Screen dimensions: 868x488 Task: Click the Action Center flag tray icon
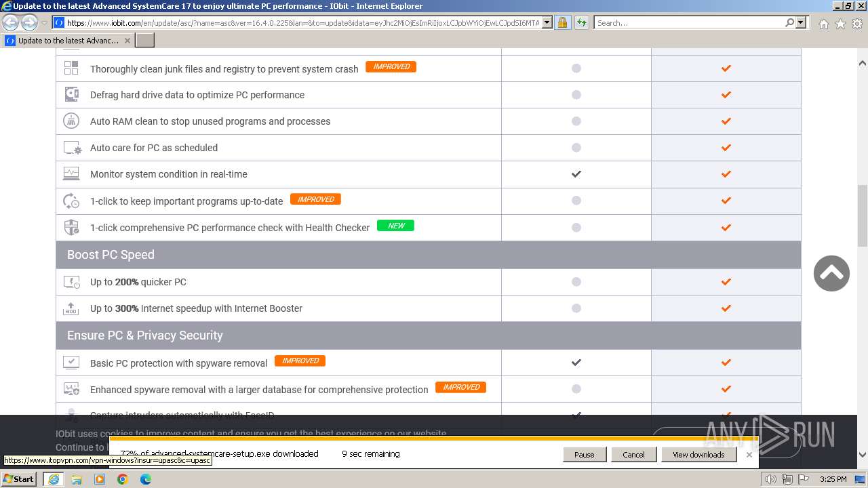pos(804,479)
